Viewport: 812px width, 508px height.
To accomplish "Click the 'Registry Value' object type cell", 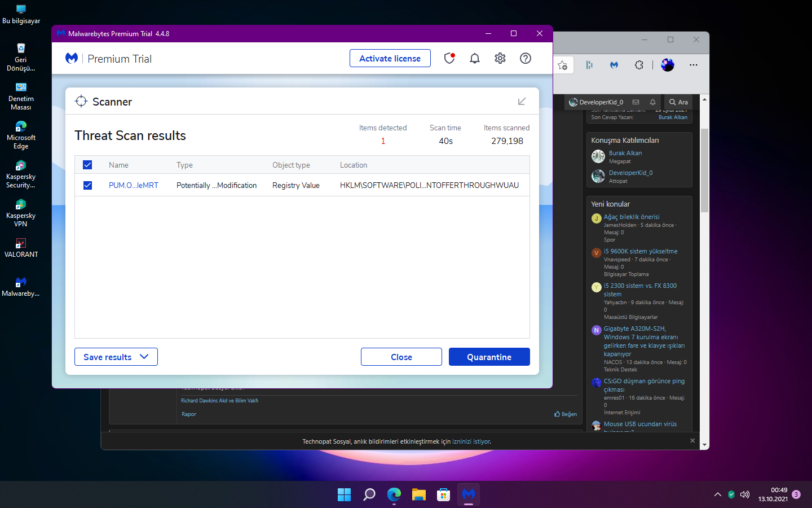I will [x=296, y=185].
